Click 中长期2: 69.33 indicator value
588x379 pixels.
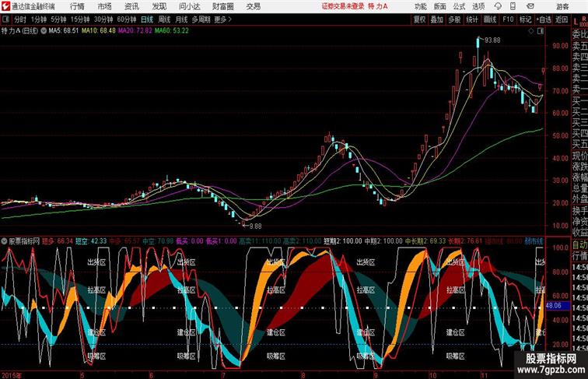click(x=425, y=241)
